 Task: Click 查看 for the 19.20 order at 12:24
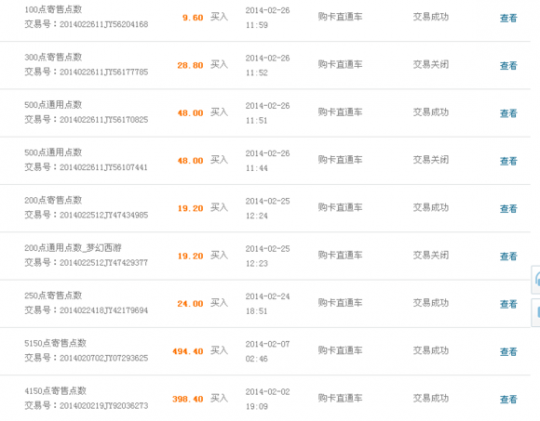pyautogui.click(x=508, y=208)
